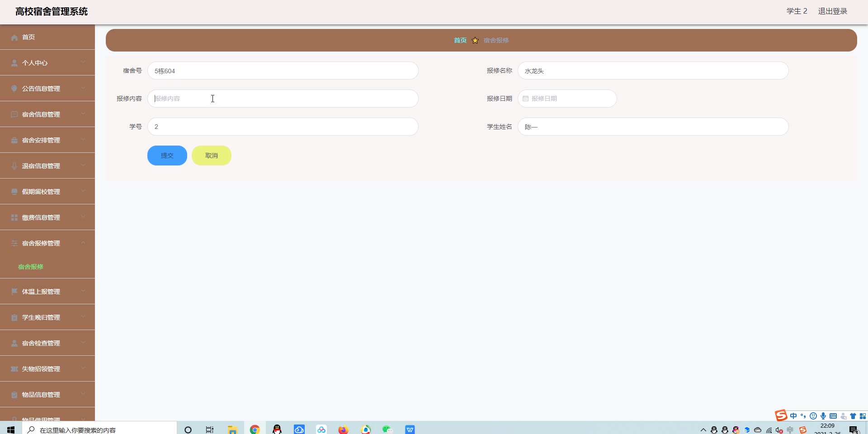Open the notification center icon

point(854,429)
